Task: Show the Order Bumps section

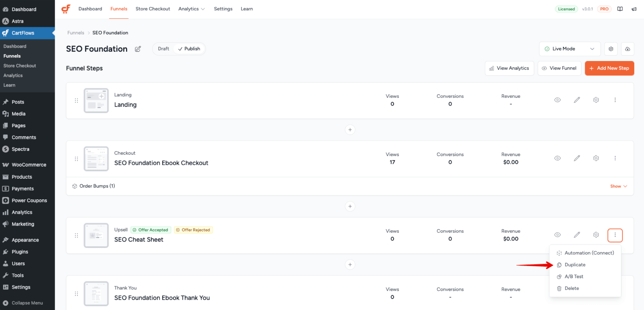Action: [x=619, y=186]
